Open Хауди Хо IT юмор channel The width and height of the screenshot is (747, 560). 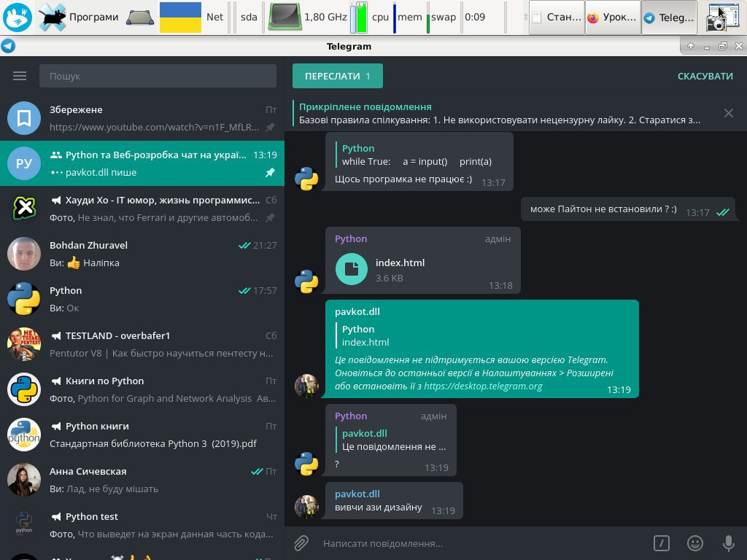pyautogui.click(x=142, y=209)
